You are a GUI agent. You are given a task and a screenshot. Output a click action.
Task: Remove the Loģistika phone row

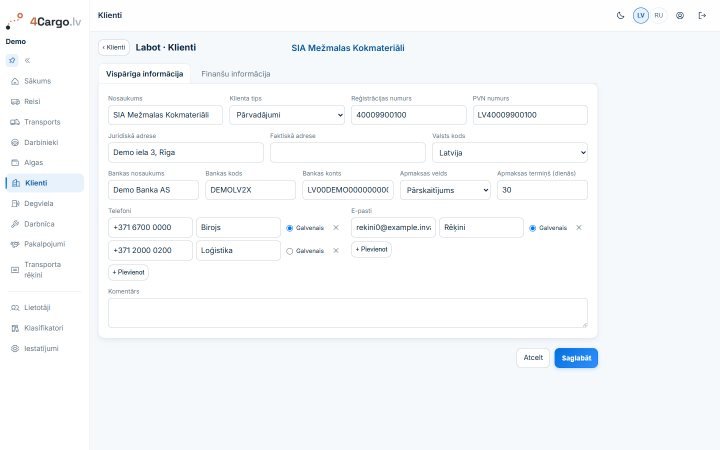336,251
